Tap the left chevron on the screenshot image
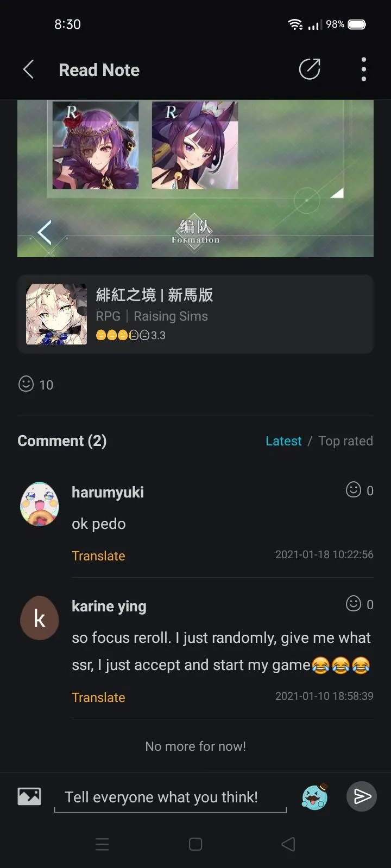Viewport: 391px width, 868px height. coord(45,232)
